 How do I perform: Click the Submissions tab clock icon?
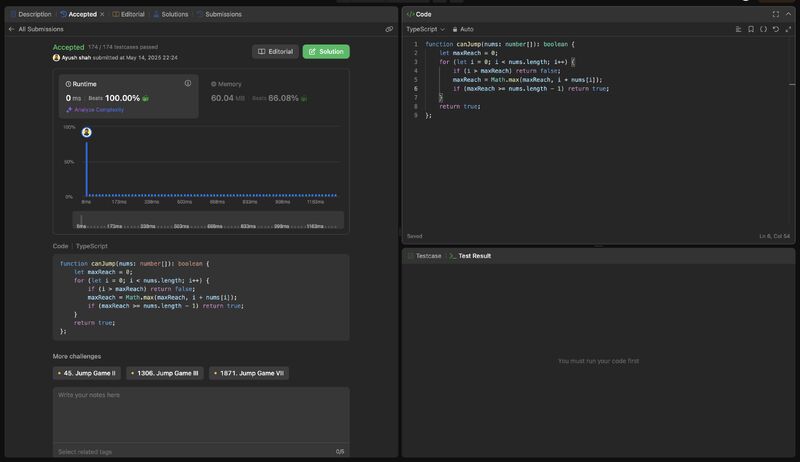(200, 14)
